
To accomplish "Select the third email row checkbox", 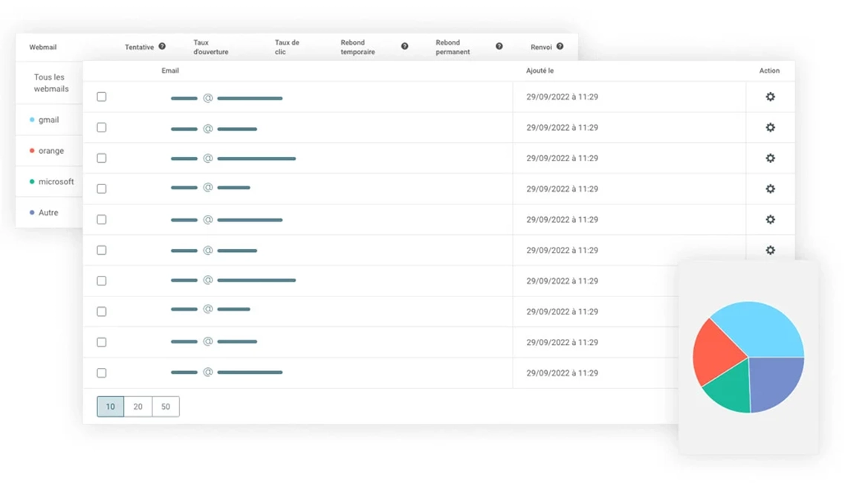I will pos(101,158).
